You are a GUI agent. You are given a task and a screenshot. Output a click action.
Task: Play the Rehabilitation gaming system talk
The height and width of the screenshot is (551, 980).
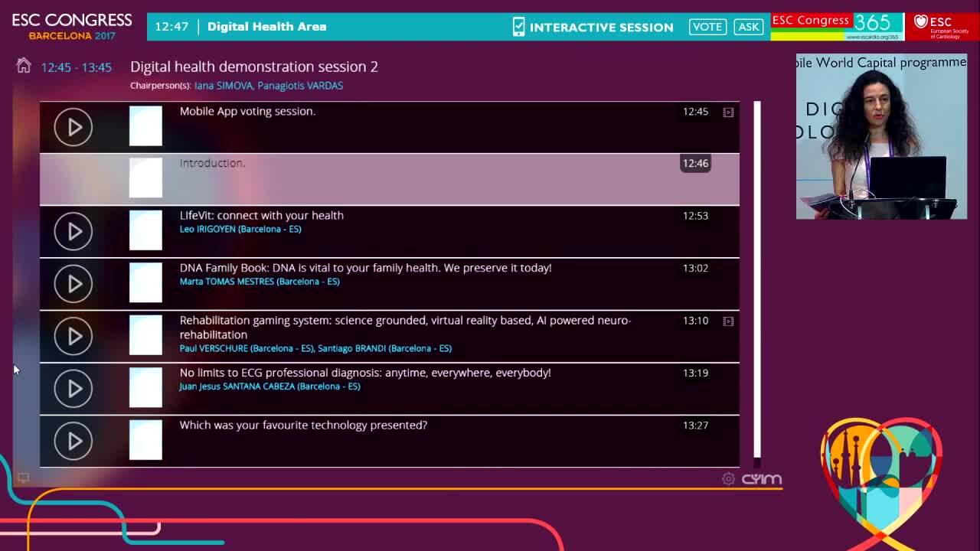(x=73, y=336)
